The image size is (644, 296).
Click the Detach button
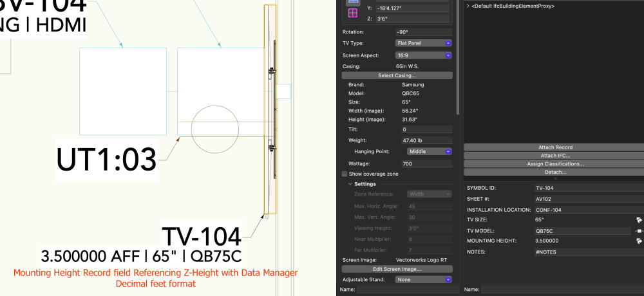[x=555, y=172]
